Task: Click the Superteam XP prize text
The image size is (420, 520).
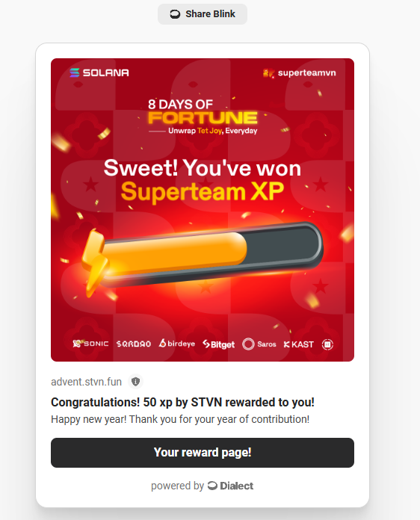Action: pyautogui.click(x=203, y=191)
